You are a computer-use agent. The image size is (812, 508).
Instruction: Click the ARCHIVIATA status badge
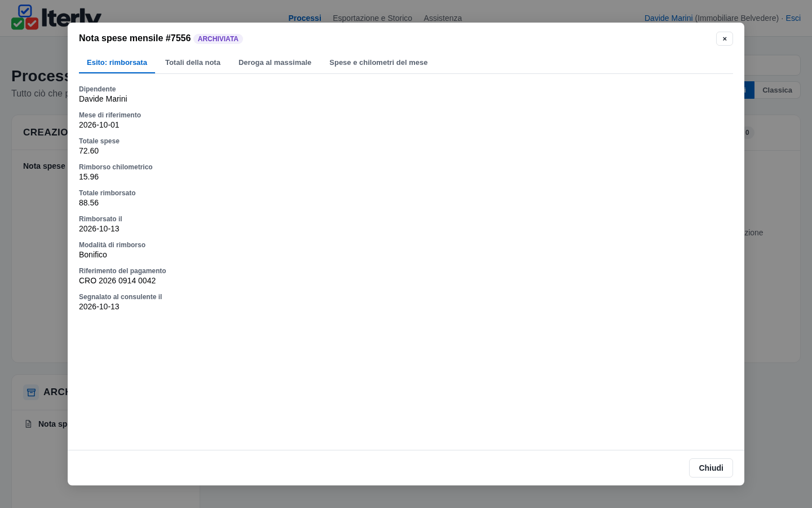(x=218, y=39)
